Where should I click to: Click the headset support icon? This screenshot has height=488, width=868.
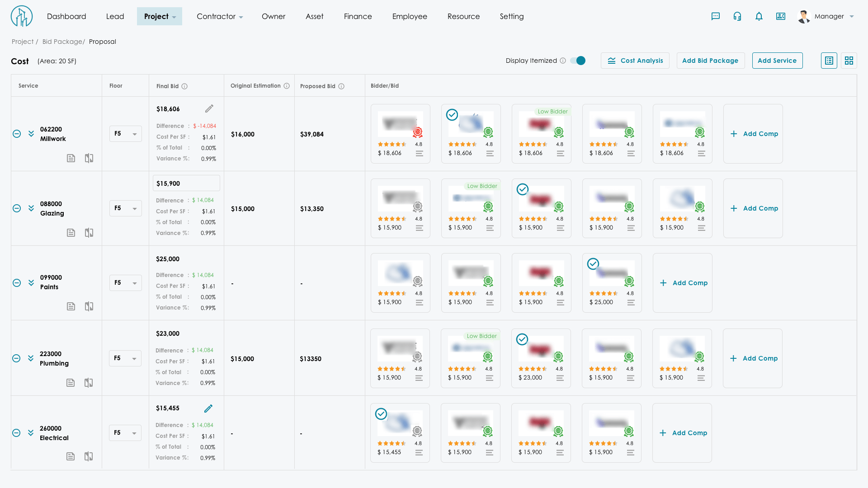coord(737,16)
